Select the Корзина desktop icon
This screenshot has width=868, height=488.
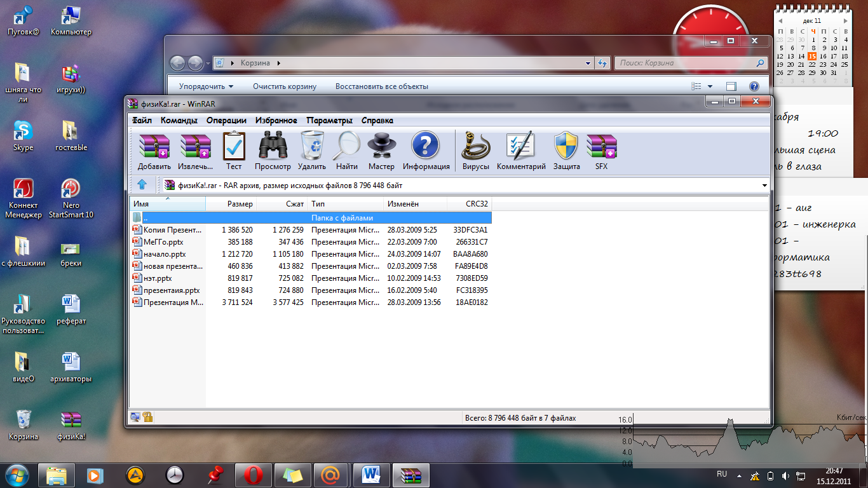coord(24,425)
